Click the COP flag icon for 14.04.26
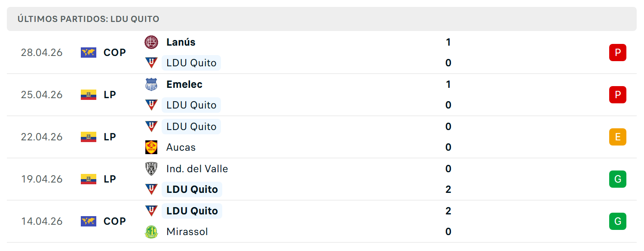This screenshot has height=251, width=644. (x=89, y=221)
